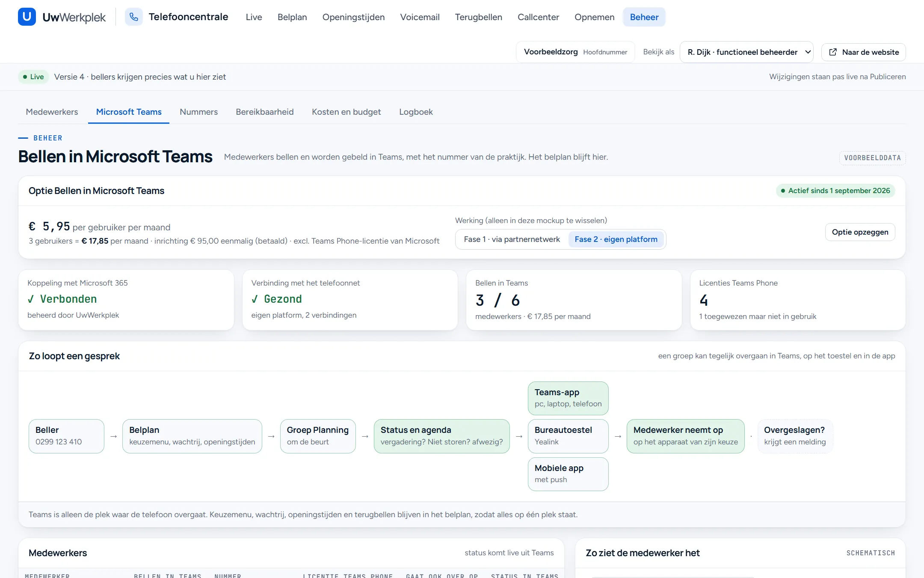Click the Groep Planning flow step
924x578 pixels.
coord(318,436)
